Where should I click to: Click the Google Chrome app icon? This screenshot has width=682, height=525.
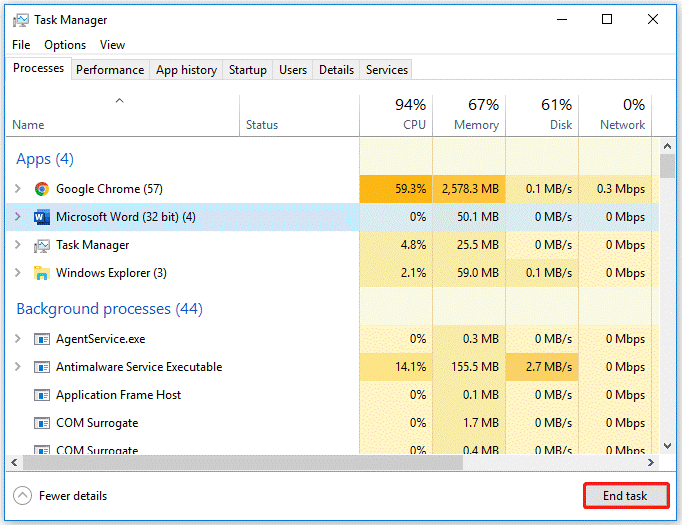(x=42, y=189)
